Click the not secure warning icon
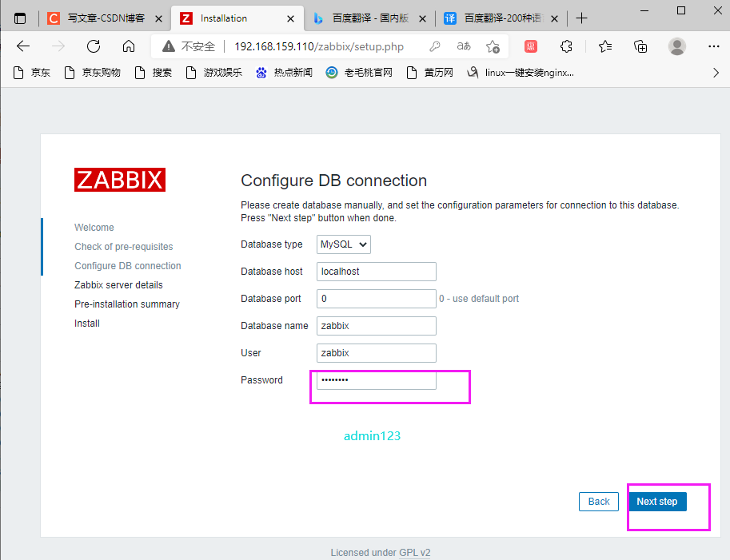 (x=169, y=46)
